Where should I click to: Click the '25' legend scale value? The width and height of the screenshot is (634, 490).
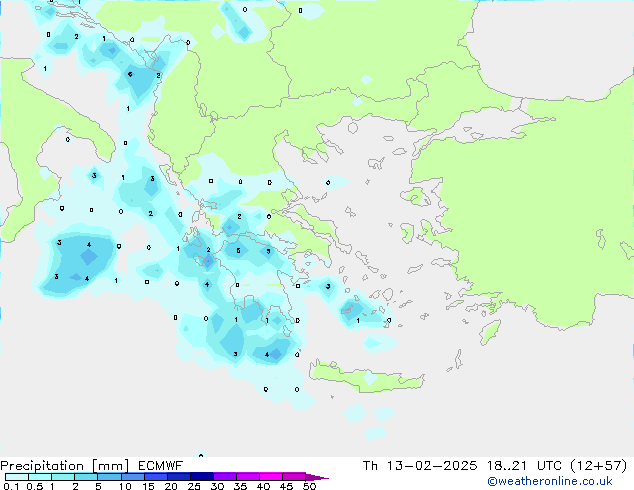(194, 486)
